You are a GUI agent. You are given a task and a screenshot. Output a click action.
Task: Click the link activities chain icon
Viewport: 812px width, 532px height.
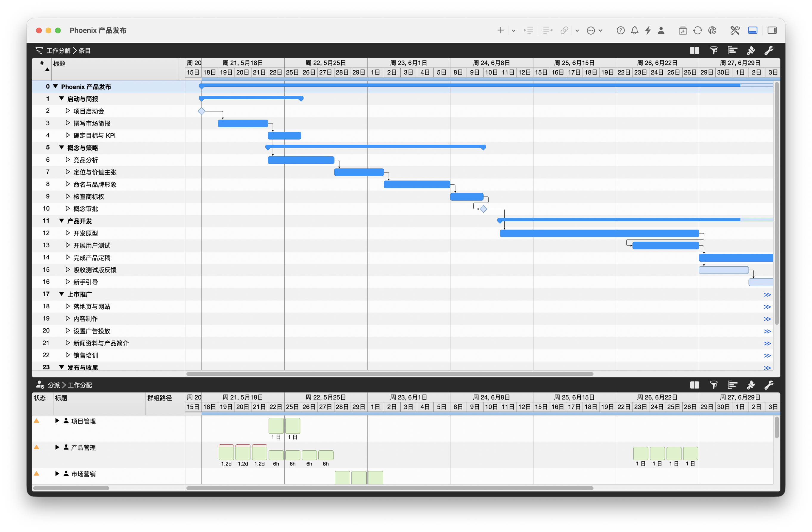[x=564, y=30]
